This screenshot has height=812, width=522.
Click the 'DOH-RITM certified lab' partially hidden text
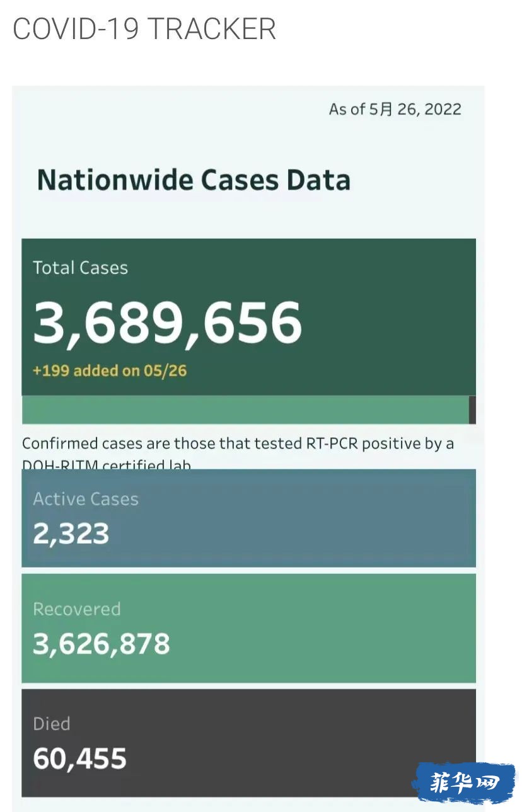click(106, 465)
